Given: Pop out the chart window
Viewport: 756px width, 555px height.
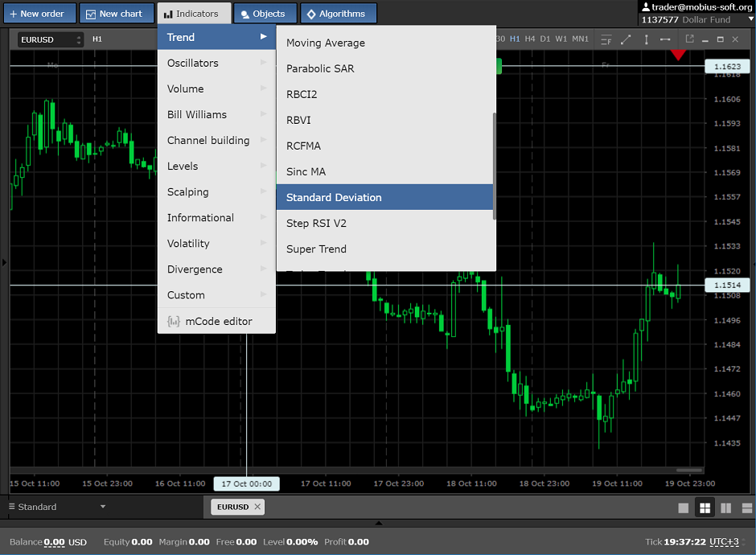Looking at the screenshot, I should point(689,39).
